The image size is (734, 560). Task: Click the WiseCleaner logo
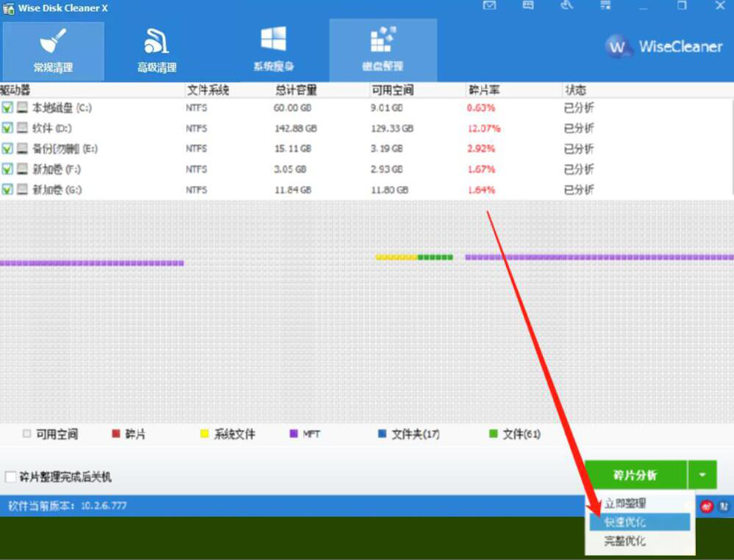[663, 46]
